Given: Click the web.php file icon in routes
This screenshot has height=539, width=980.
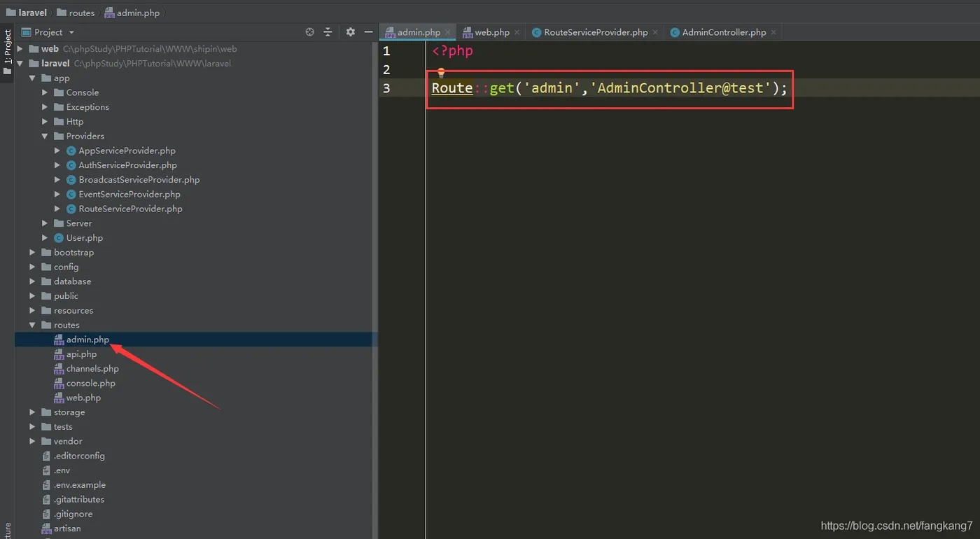Looking at the screenshot, I should (x=59, y=398).
